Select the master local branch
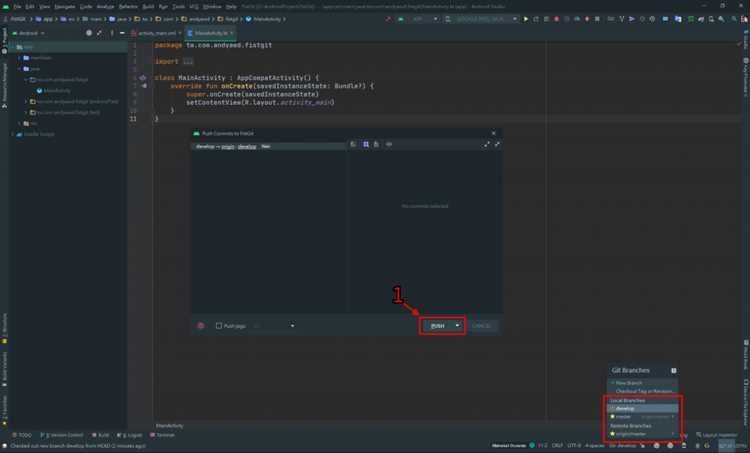Image resolution: width=750 pixels, height=453 pixels. 642,417
